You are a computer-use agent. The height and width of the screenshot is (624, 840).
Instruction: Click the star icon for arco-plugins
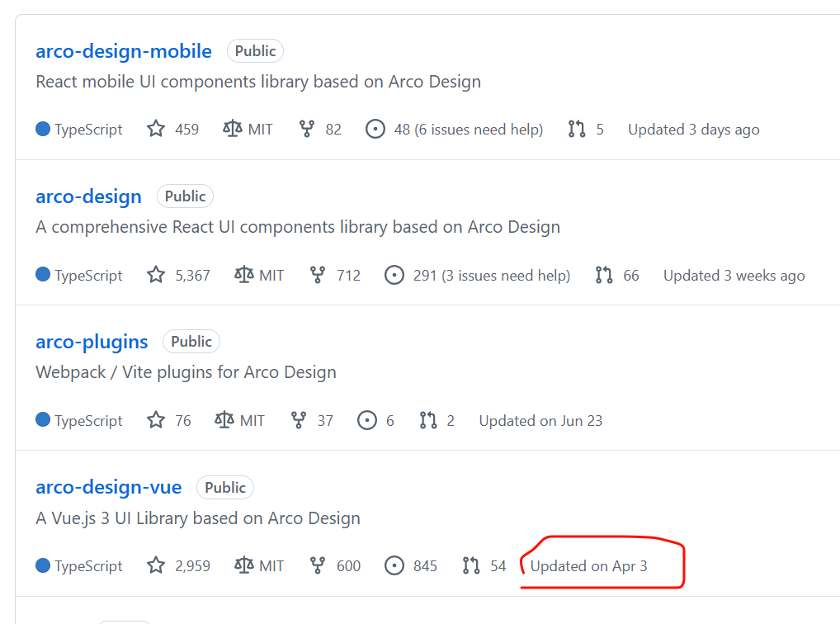156,420
